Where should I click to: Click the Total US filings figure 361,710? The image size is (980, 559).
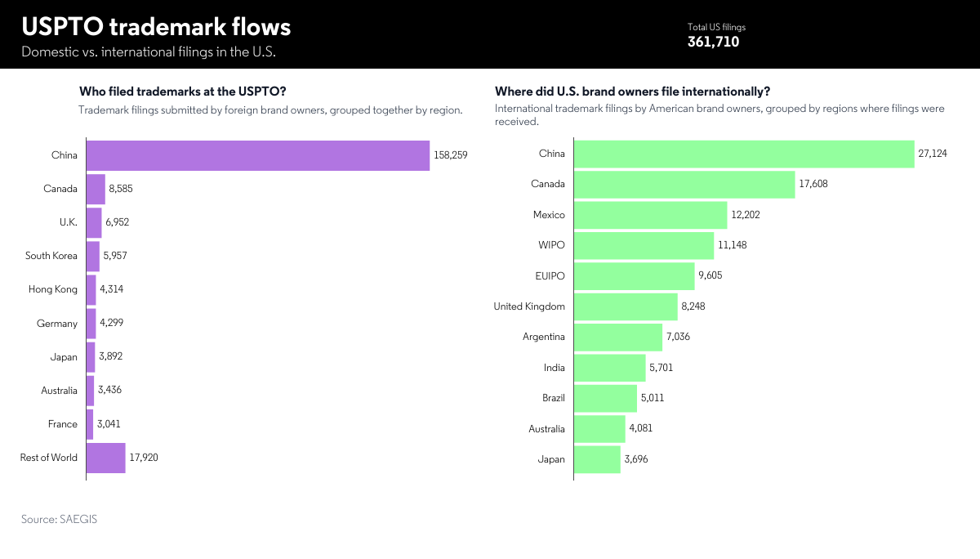(x=713, y=42)
